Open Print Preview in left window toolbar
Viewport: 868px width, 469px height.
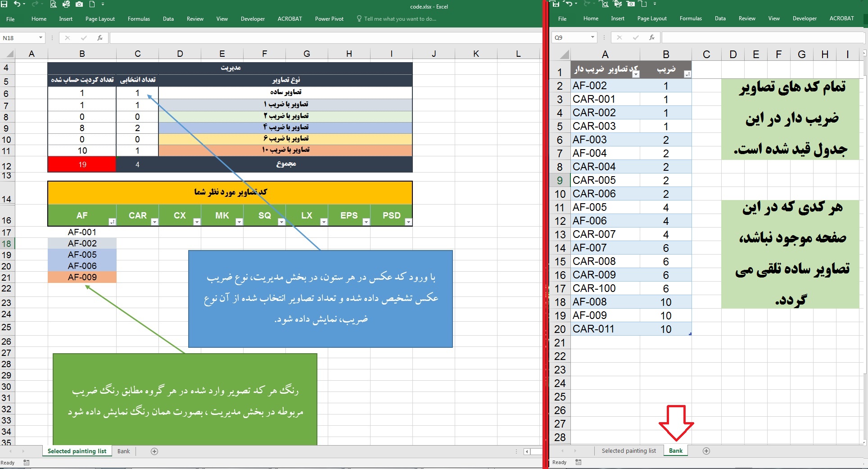53,4
